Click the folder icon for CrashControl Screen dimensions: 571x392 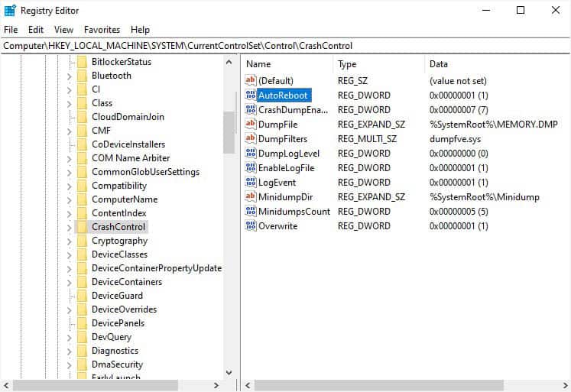83,227
